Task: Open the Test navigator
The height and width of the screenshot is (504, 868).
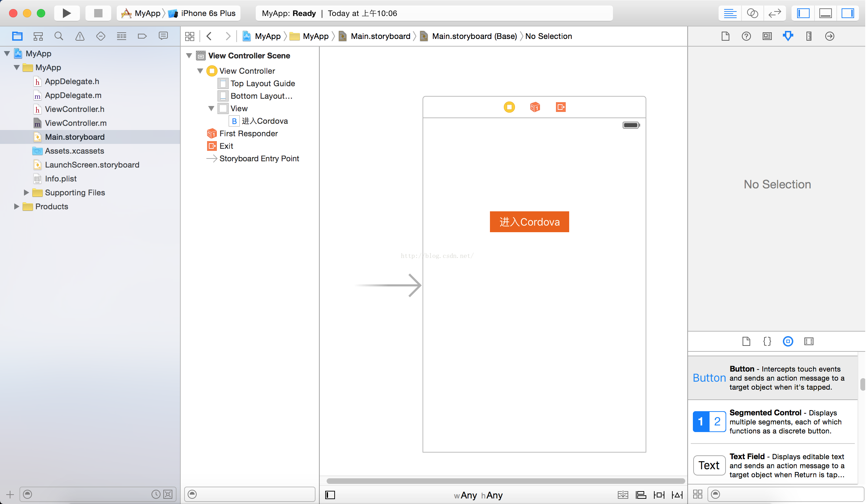Action: coord(100,36)
